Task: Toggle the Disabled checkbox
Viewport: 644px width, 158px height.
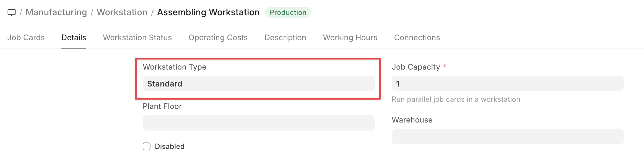Action: point(147,146)
